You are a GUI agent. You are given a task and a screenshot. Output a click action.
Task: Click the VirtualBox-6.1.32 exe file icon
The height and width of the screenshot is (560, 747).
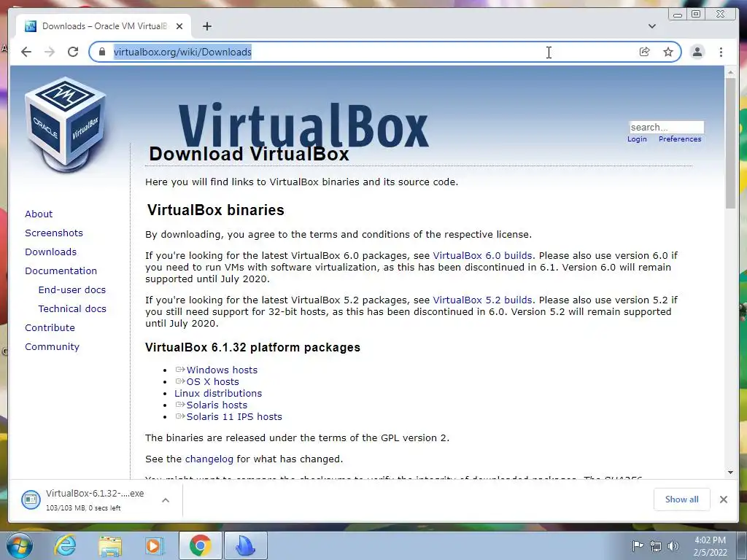[x=31, y=499]
